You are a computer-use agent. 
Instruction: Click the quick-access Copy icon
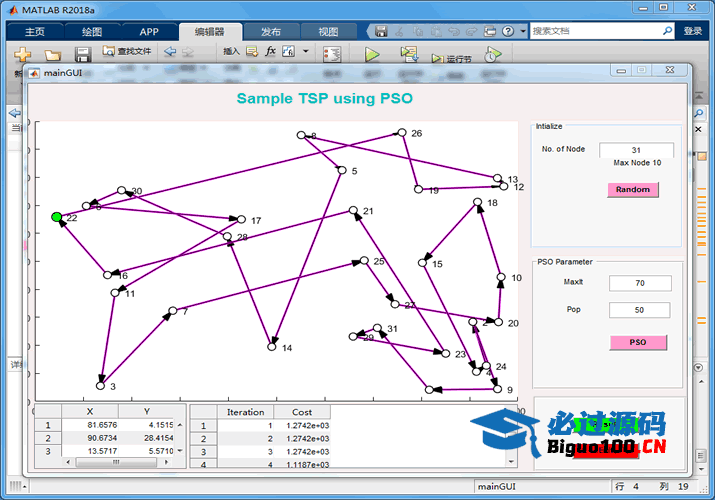point(418,31)
